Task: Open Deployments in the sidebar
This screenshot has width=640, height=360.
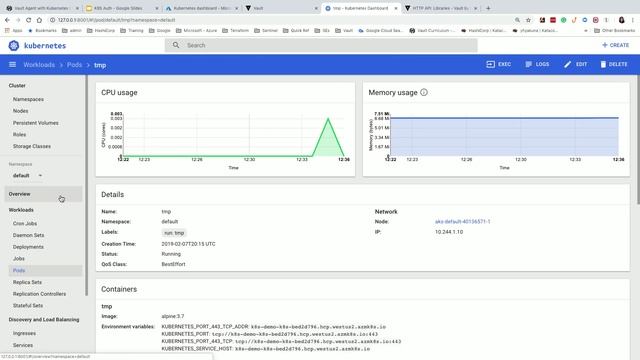Action: (x=28, y=247)
